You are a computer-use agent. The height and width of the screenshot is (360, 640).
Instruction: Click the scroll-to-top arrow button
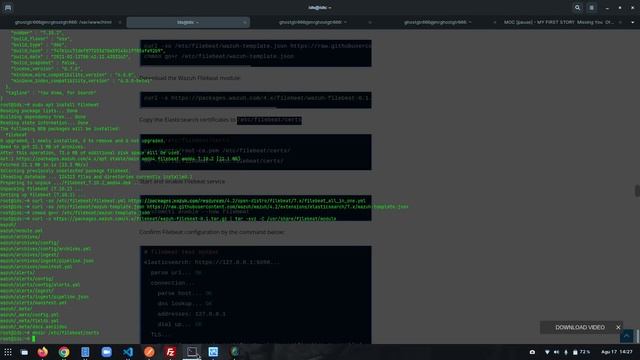coord(627,336)
